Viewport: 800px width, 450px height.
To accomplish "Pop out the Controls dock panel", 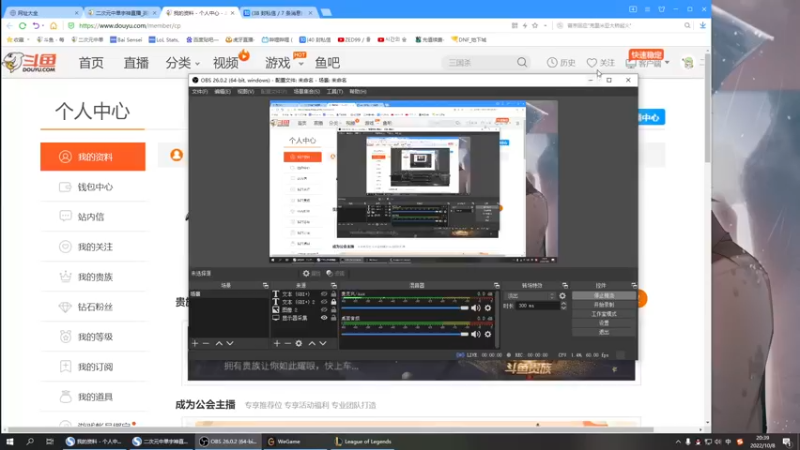I will 634,286.
